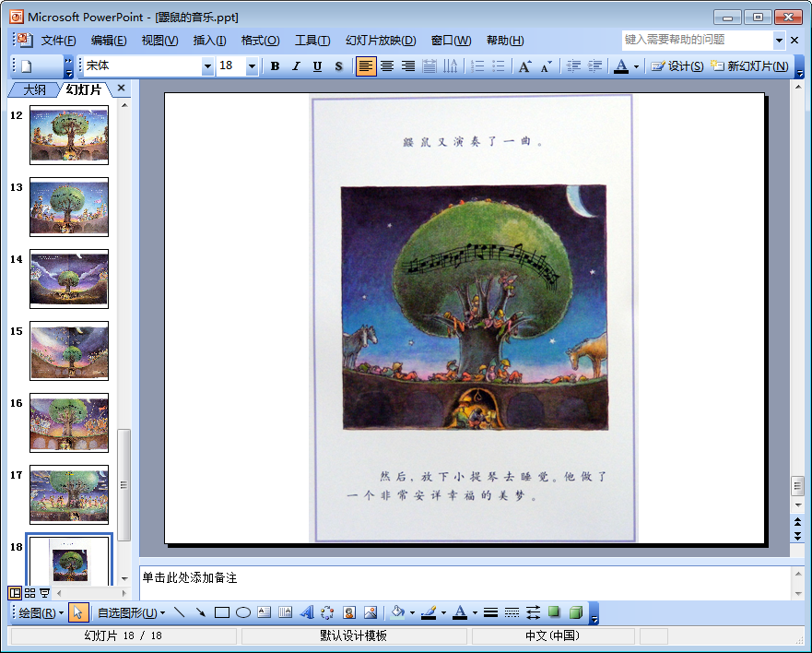Open Font Color dropdown arrow in formatting toolbar
The width and height of the screenshot is (812, 653).
637,66
